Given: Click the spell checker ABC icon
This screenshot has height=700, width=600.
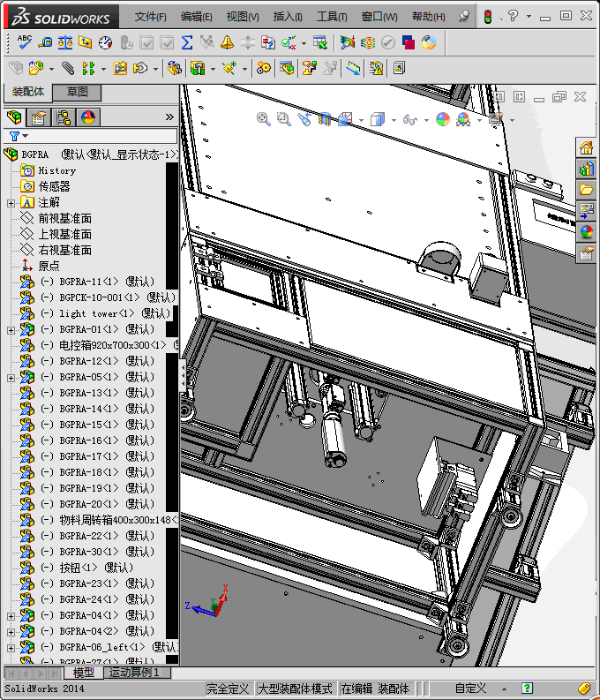Looking at the screenshot, I should pos(24,42).
